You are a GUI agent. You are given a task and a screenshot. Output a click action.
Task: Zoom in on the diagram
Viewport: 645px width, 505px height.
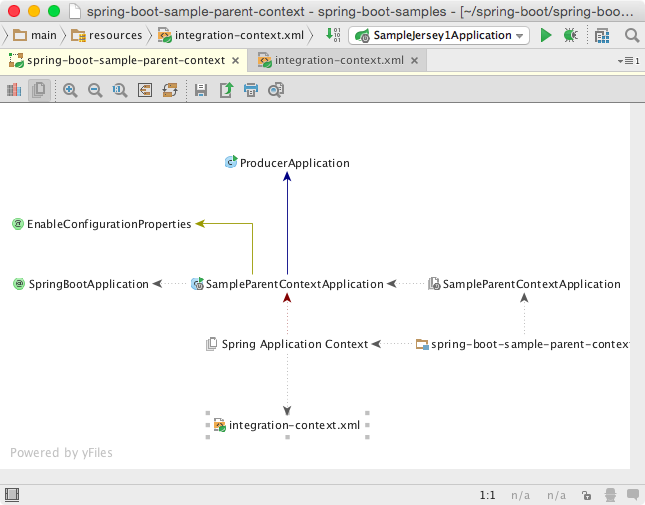[x=70, y=90]
